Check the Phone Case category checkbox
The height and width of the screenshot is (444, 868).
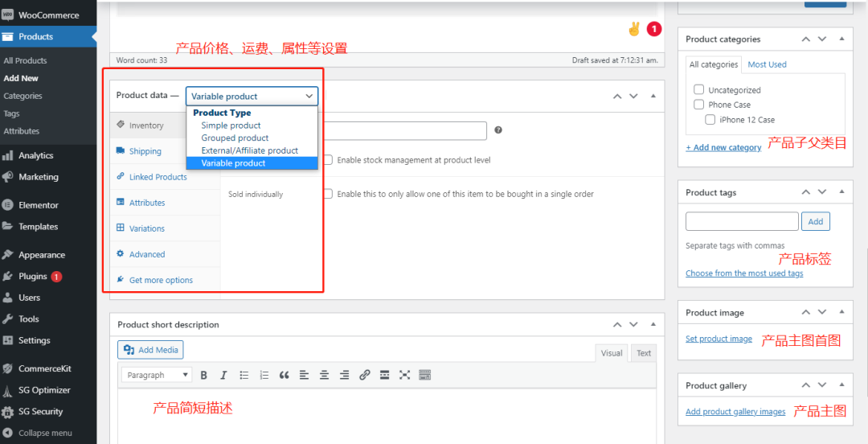click(x=699, y=105)
